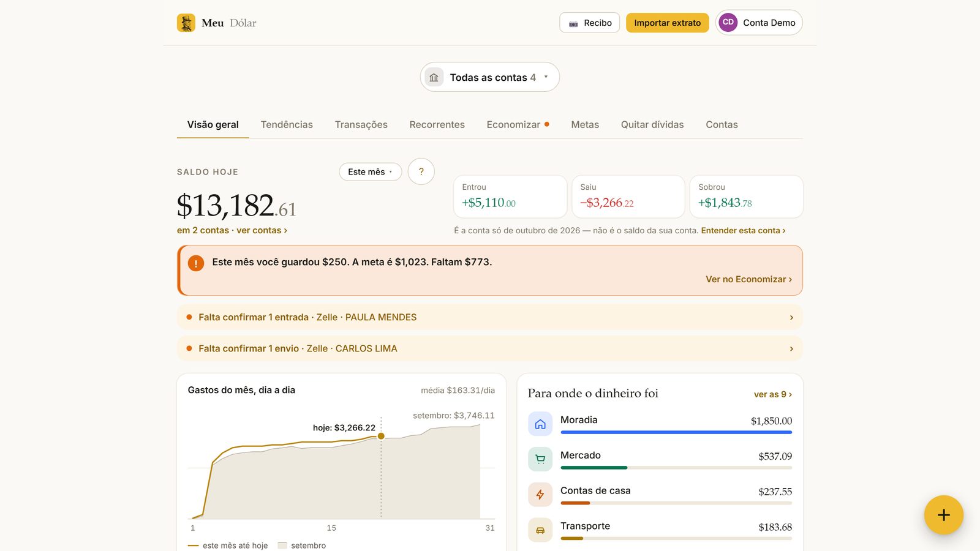Open the Quitar dívidas tab
980x551 pixels.
point(652,124)
